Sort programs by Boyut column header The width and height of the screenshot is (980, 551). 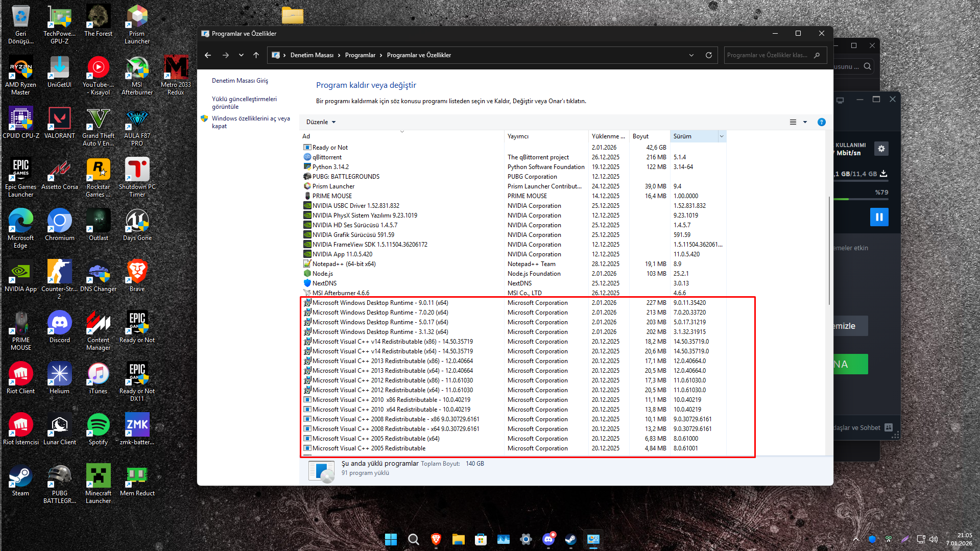650,136
